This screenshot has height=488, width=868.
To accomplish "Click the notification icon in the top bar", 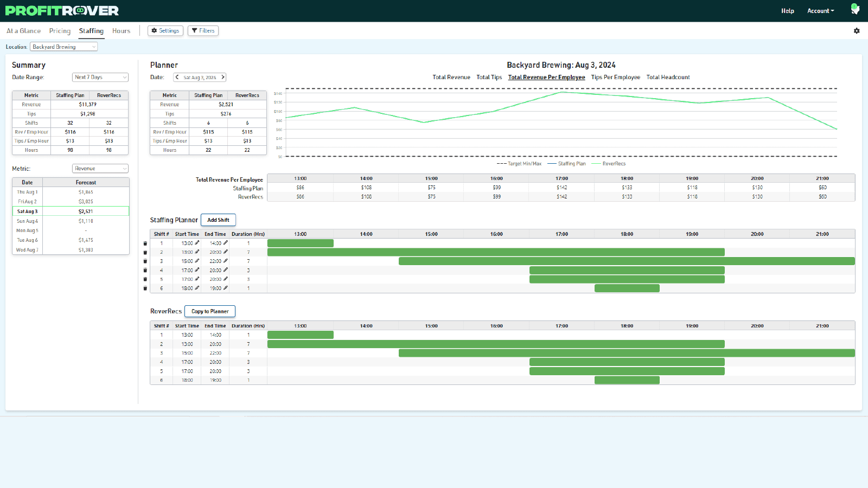I will [855, 10].
